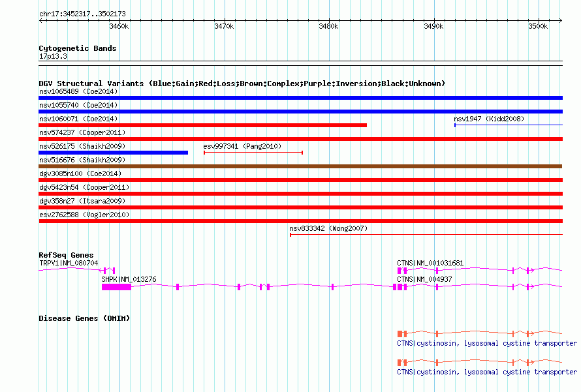
Task: Click the nsv574237 (Cooper2011) variant label
Action: (x=82, y=132)
